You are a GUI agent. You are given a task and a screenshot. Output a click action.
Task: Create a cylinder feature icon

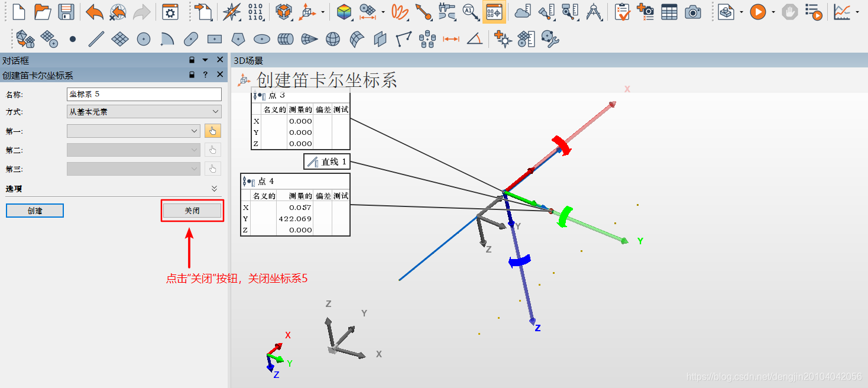pos(286,39)
